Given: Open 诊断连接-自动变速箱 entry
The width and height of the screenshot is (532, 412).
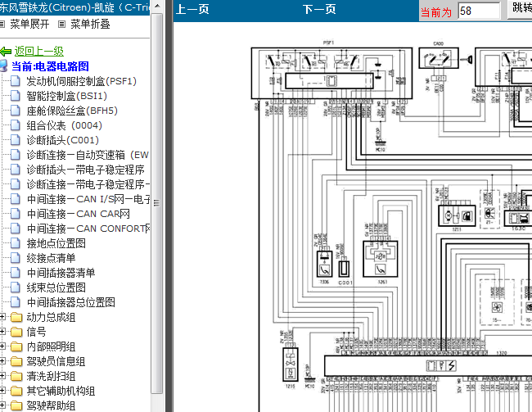Looking at the screenshot, I should [88, 155].
